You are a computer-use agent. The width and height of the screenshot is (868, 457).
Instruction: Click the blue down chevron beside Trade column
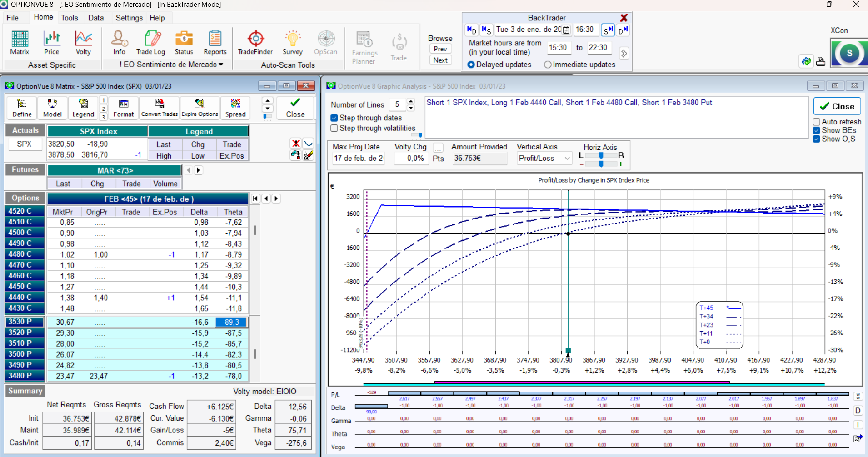coord(309,144)
